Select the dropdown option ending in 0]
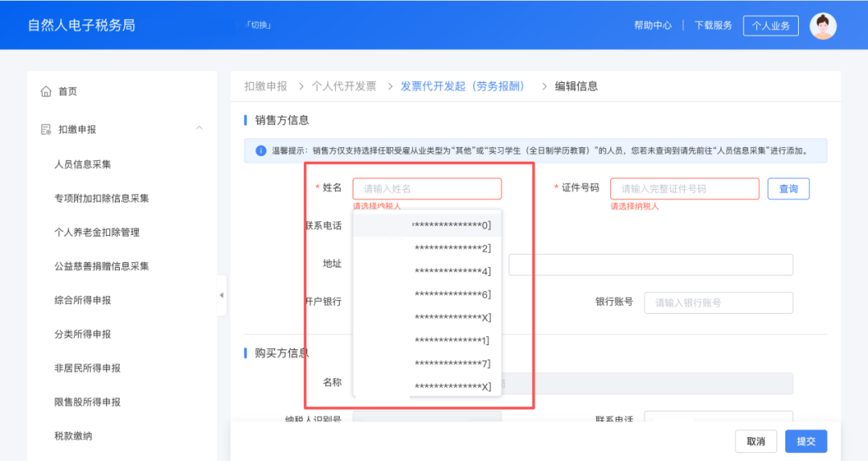868x461 pixels. coord(427,225)
